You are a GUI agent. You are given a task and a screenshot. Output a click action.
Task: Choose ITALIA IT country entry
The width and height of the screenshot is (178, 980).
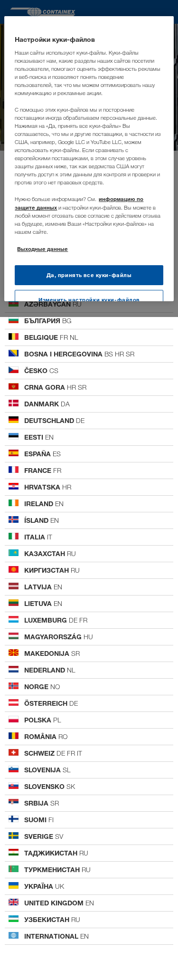[89, 537]
